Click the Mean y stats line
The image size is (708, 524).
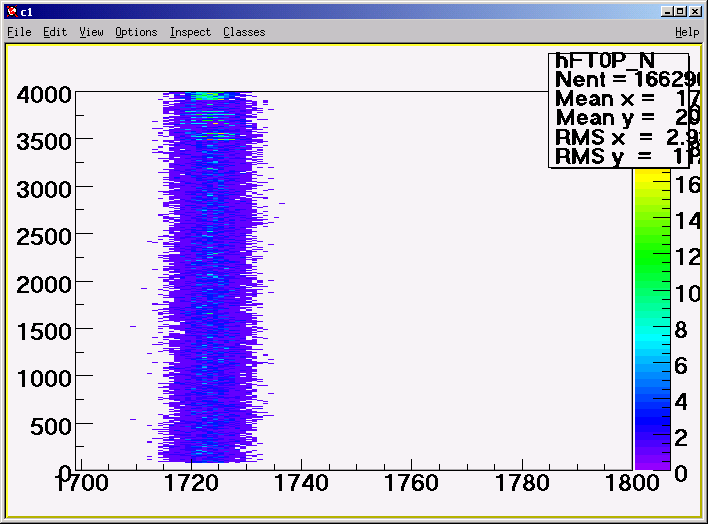627,118
